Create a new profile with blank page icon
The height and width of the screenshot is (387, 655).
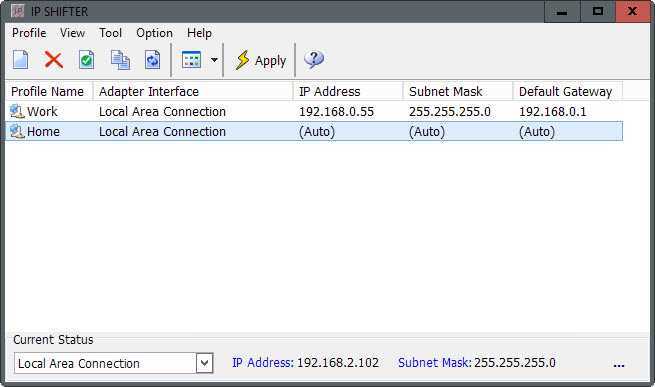pyautogui.click(x=20, y=60)
